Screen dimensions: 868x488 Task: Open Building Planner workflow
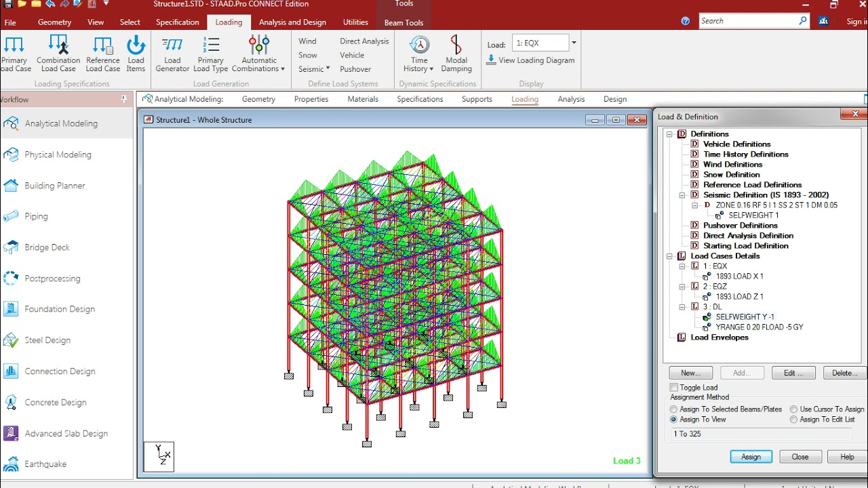click(67, 186)
